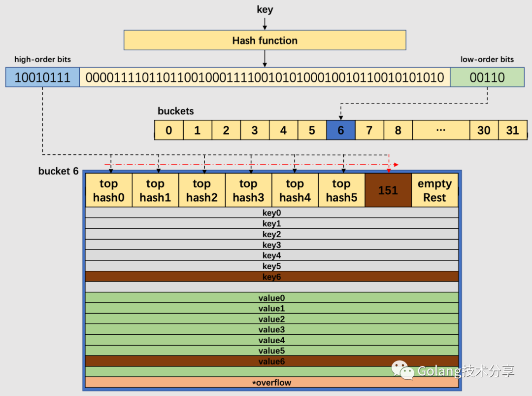Click the green value0 row

[x=271, y=298]
